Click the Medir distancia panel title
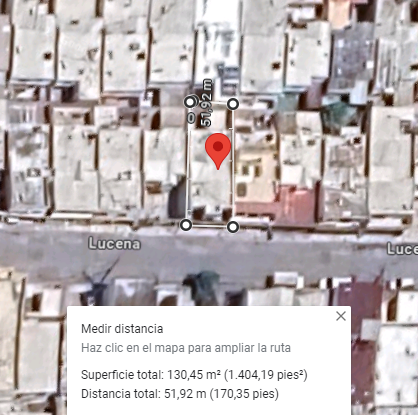Viewport: 418px width, 415px height. [122, 329]
